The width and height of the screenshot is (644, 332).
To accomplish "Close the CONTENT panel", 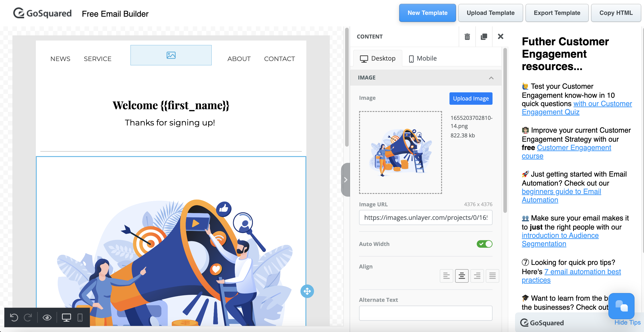I will [500, 36].
